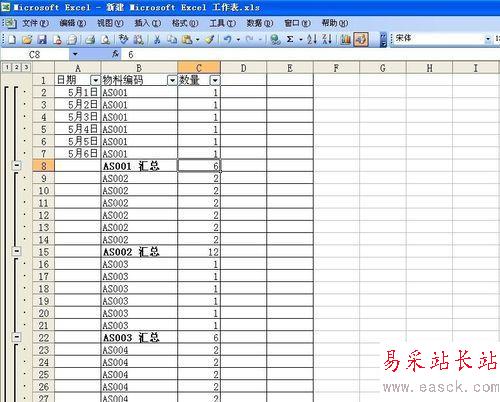Select the cell with date 5月6日
The image size is (500, 402).
click(x=78, y=153)
